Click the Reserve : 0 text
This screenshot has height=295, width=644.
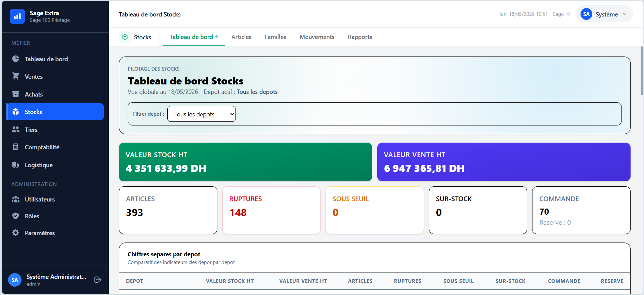555,222
